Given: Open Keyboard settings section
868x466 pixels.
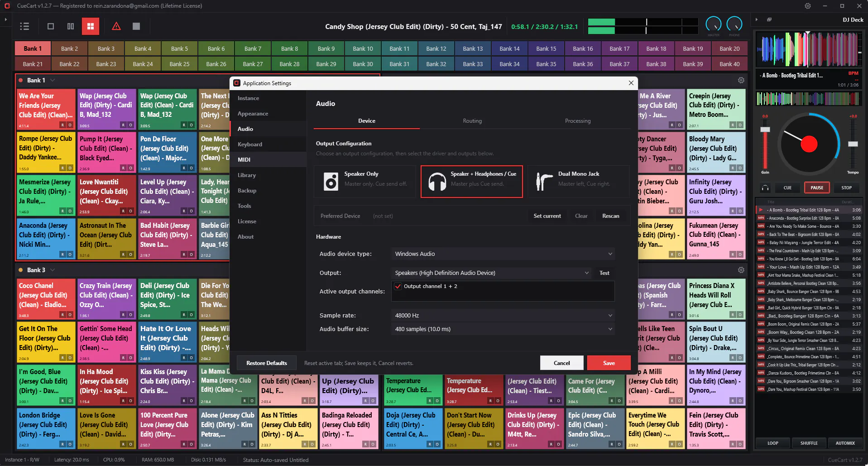Looking at the screenshot, I should point(268,144).
